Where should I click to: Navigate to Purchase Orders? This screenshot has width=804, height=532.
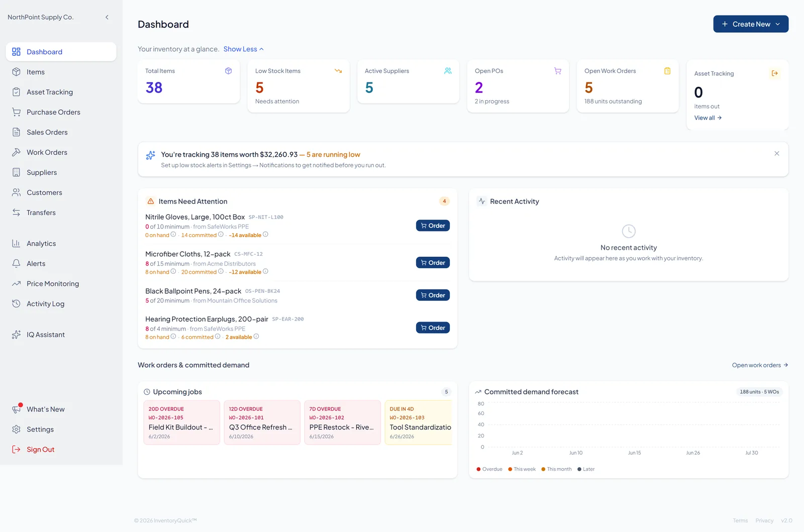(61, 112)
